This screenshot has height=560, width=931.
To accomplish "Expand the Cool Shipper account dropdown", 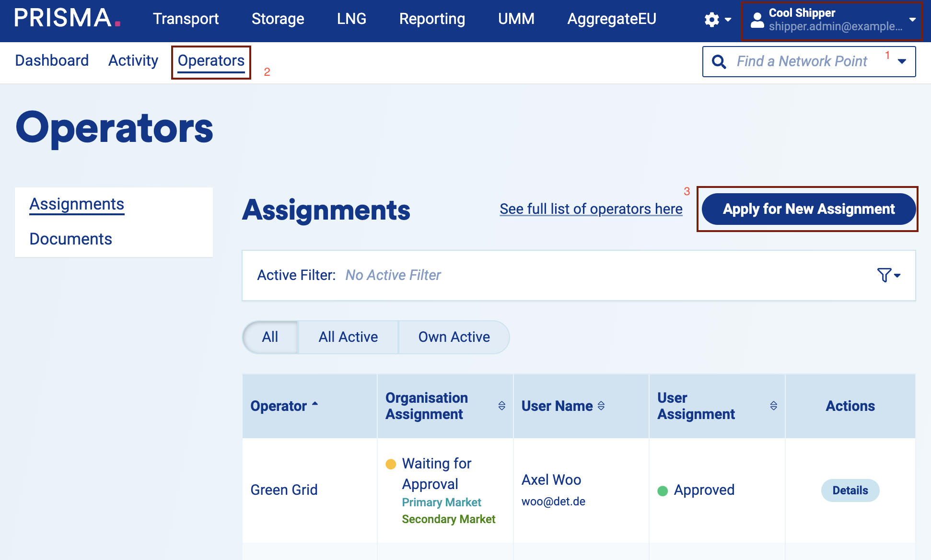I will pyautogui.click(x=912, y=20).
